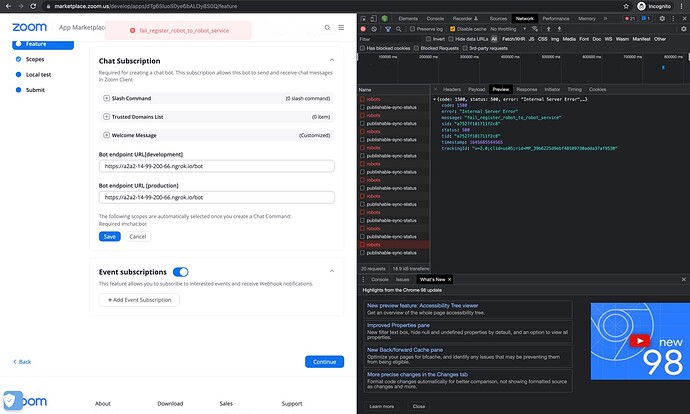Collapse the JSON response object triangle
The height and width of the screenshot is (414, 690).
pyautogui.click(x=435, y=99)
